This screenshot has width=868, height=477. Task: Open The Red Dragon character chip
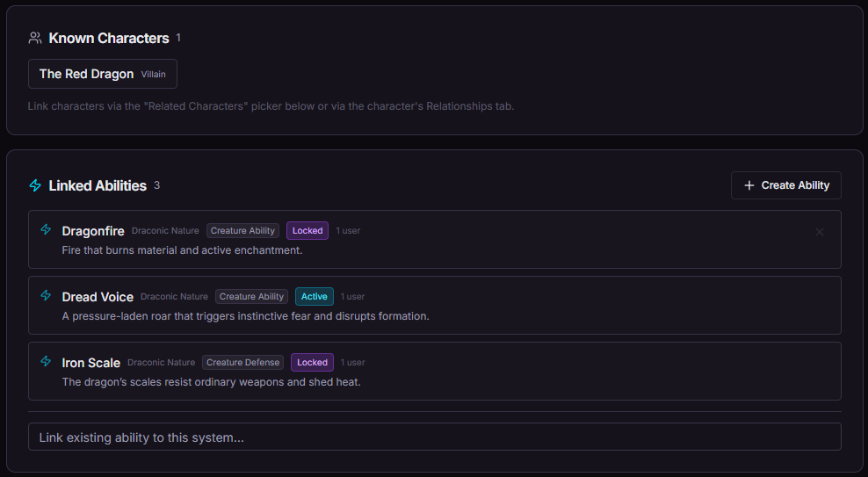103,74
